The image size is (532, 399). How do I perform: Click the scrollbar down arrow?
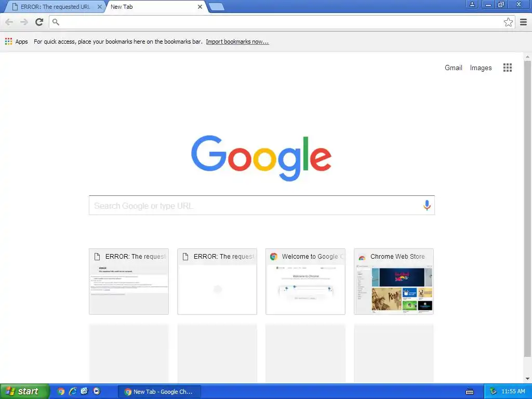[x=527, y=379]
